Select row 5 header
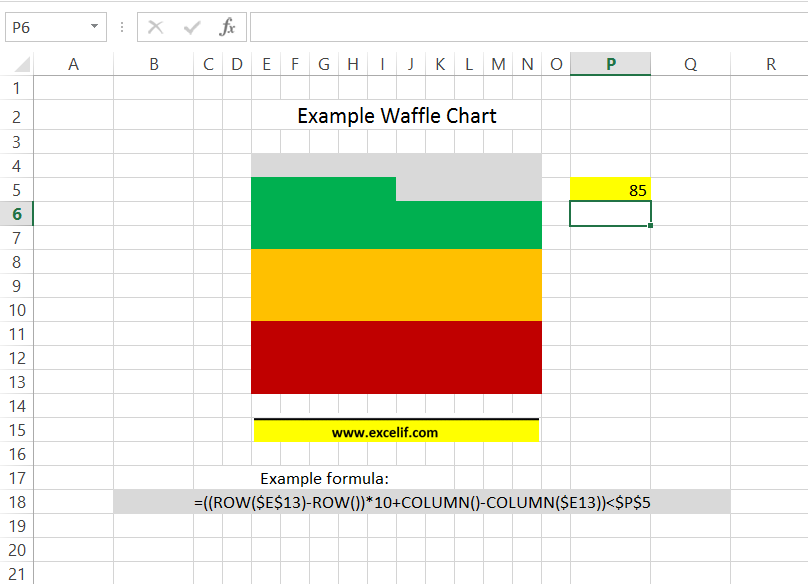The image size is (808, 584). (16, 190)
